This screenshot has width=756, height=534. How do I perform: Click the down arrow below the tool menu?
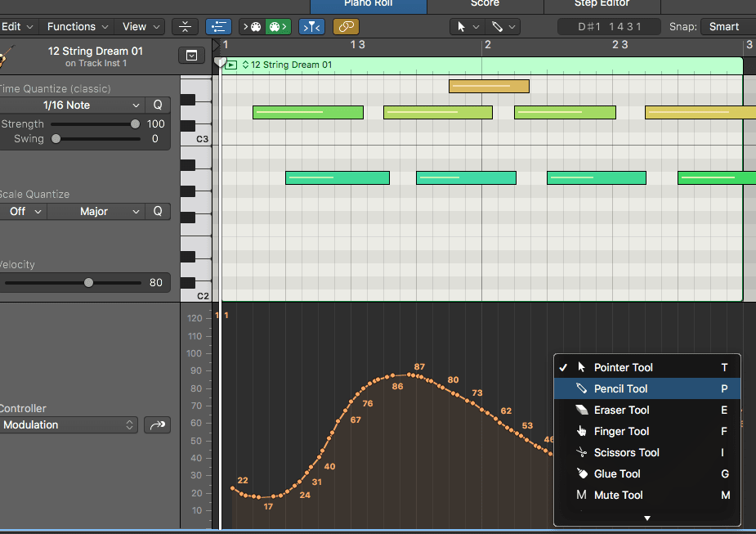tap(647, 518)
